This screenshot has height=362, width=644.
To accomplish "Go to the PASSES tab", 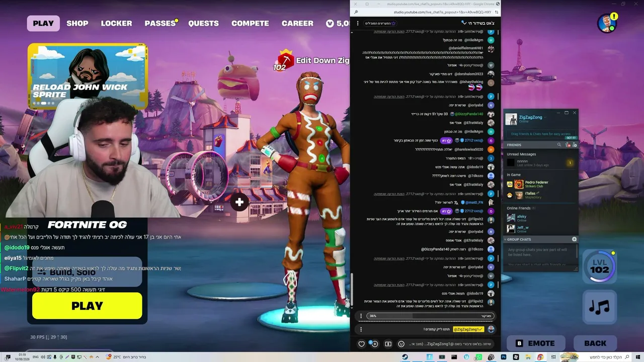I will 160,23.
